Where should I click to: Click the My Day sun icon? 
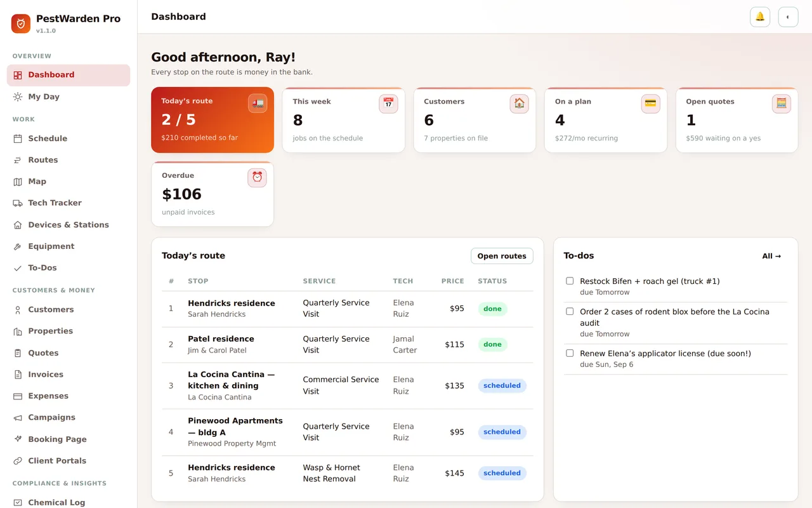point(18,97)
